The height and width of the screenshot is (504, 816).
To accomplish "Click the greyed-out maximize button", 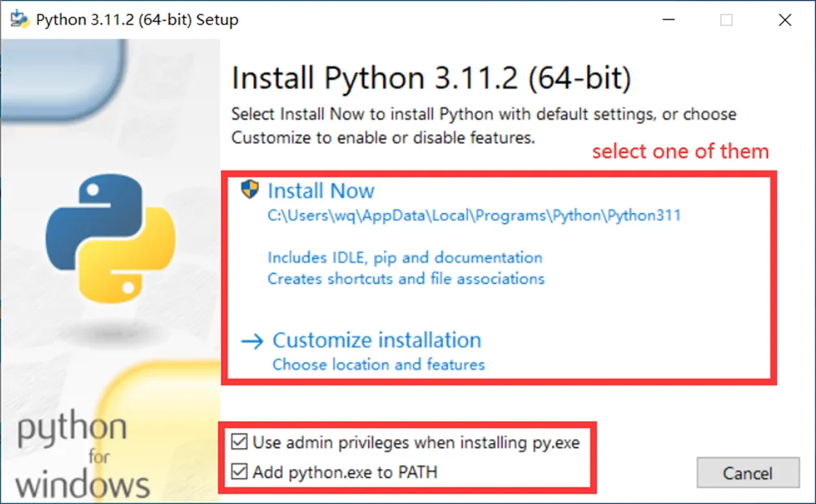I will click(x=726, y=20).
